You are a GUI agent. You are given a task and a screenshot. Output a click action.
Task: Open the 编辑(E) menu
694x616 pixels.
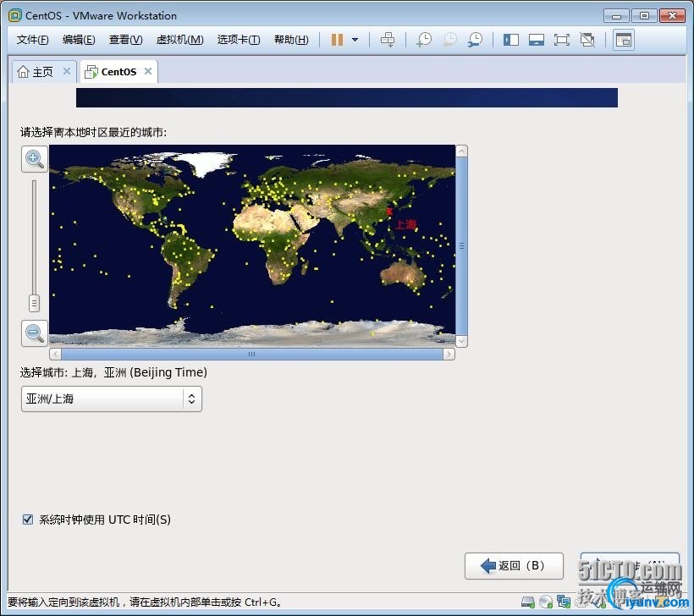coord(79,40)
